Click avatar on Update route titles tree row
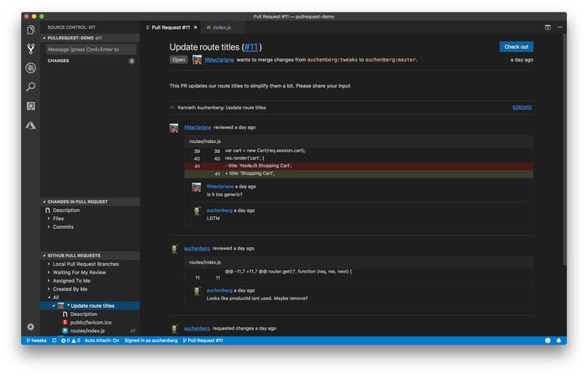Viewport: 588px width, 375px height. 60,306
